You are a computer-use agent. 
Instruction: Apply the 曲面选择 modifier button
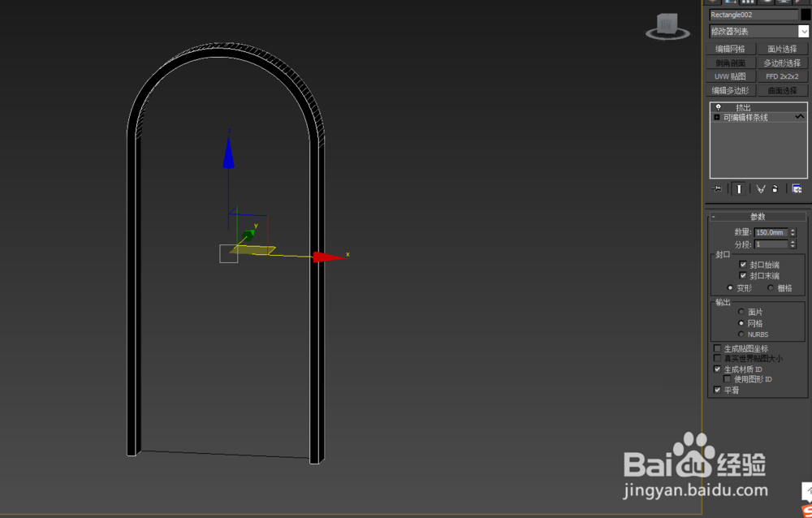(782, 91)
